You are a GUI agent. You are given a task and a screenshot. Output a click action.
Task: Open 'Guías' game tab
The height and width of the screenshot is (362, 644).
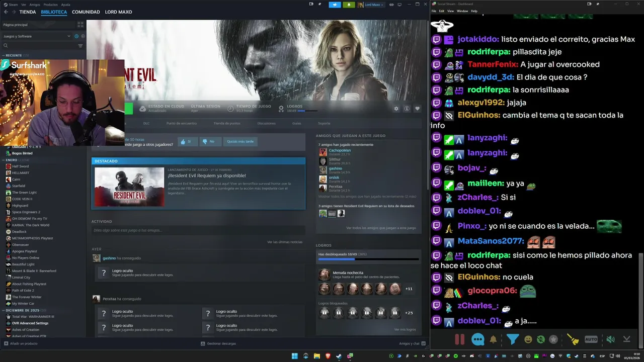(297, 123)
